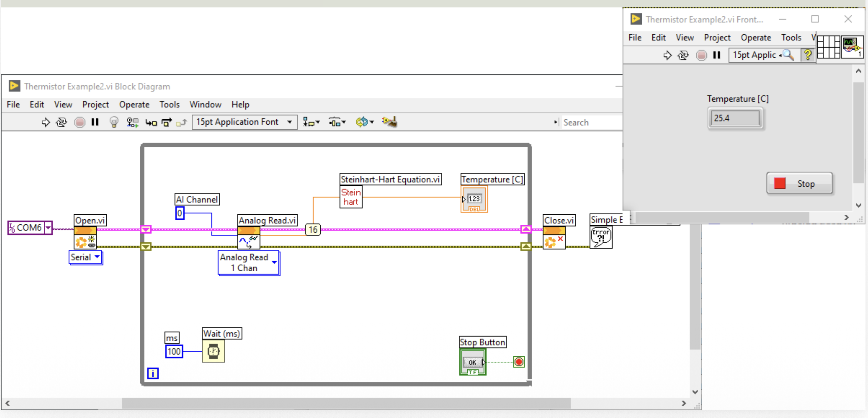
Task: Click the connector pane grid icon
Action: [828, 47]
